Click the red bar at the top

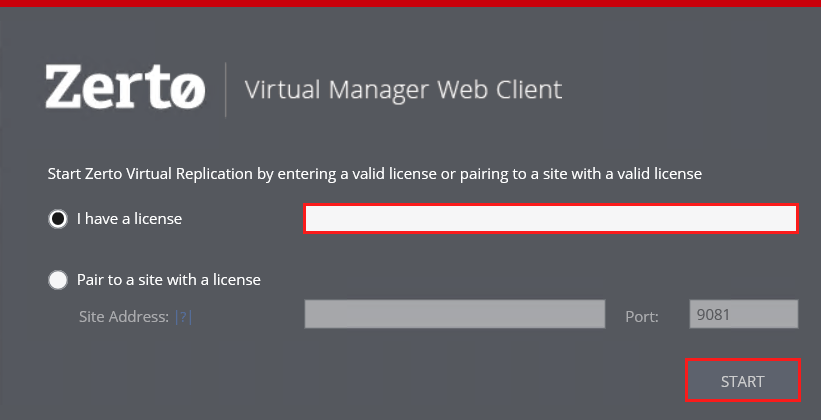[x=410, y=3]
